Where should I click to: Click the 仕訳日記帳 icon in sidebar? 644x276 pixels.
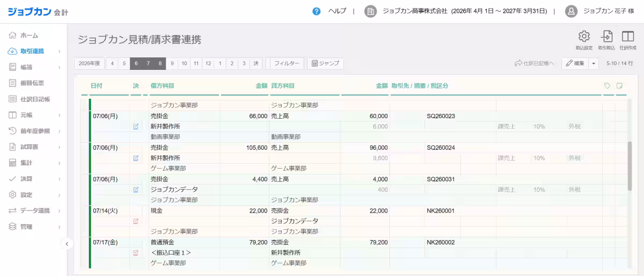12,99
